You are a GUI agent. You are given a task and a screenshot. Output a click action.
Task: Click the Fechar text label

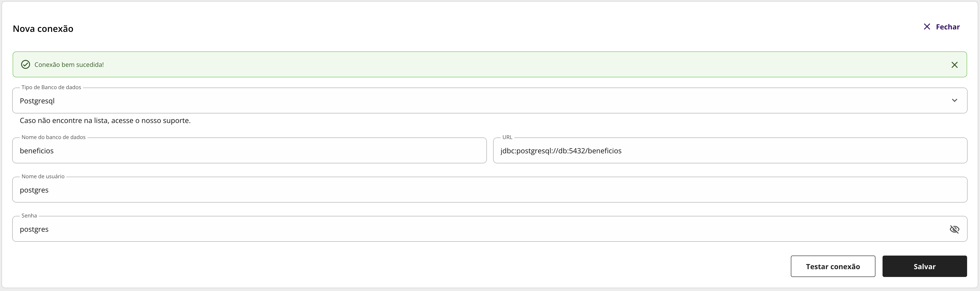(947, 27)
